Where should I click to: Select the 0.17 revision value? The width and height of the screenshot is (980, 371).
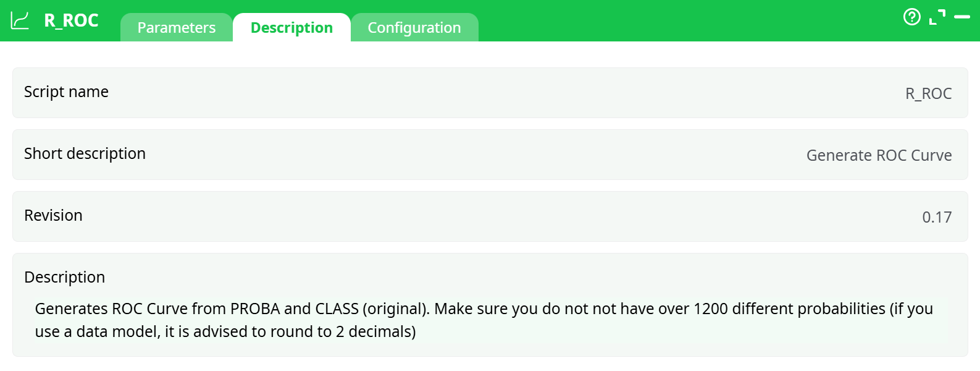point(937,217)
